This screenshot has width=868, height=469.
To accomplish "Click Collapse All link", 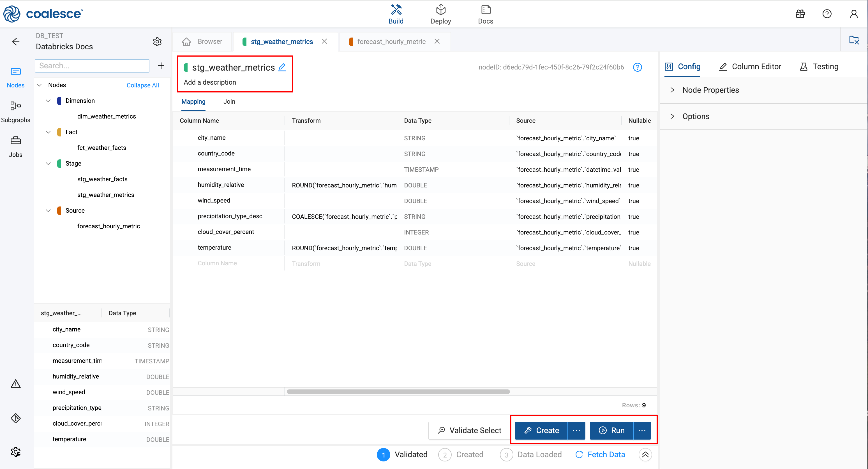I will [143, 85].
